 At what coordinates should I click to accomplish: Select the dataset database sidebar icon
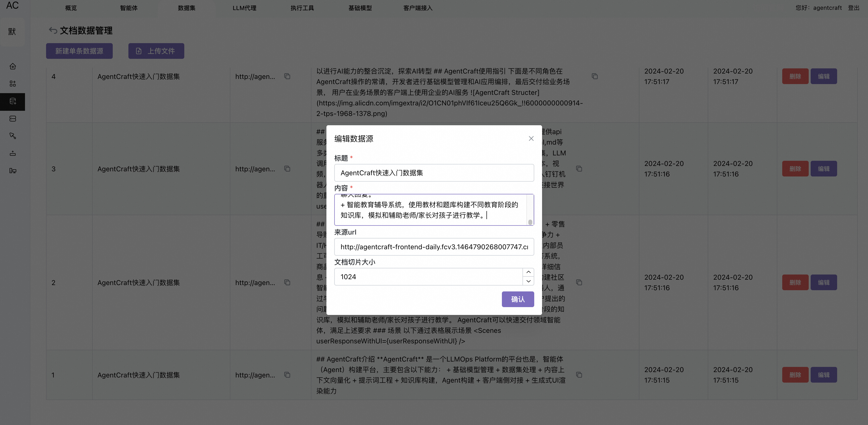[13, 101]
